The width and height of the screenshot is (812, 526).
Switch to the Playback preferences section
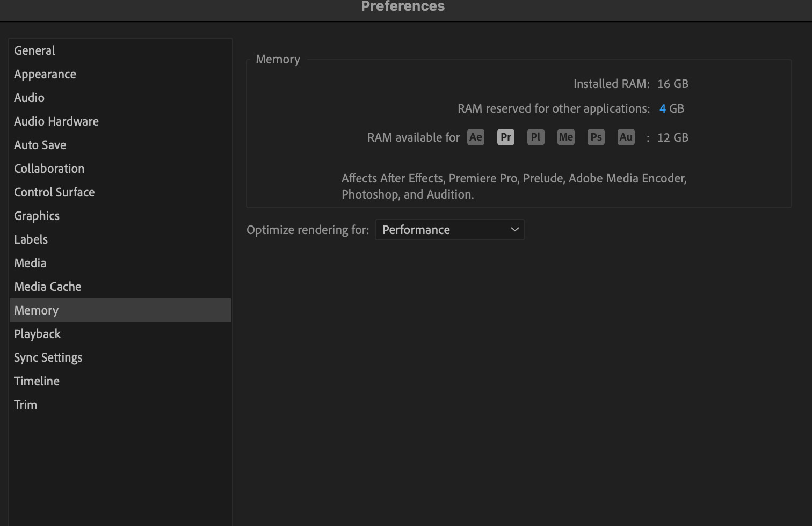coord(37,333)
